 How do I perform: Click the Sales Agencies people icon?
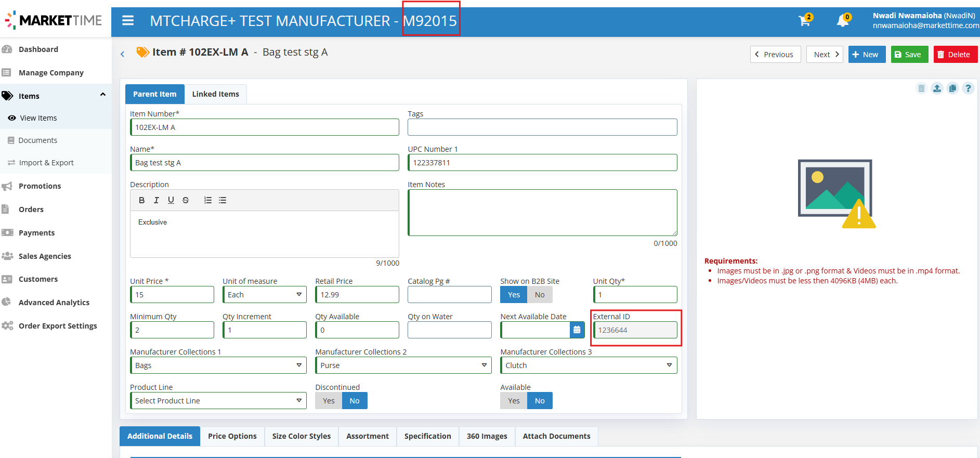click(7, 256)
